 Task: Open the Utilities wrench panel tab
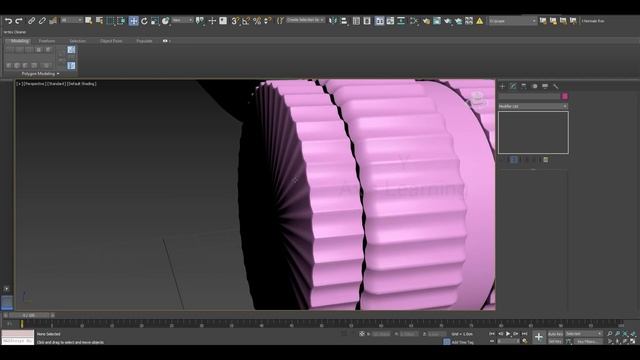[556, 86]
